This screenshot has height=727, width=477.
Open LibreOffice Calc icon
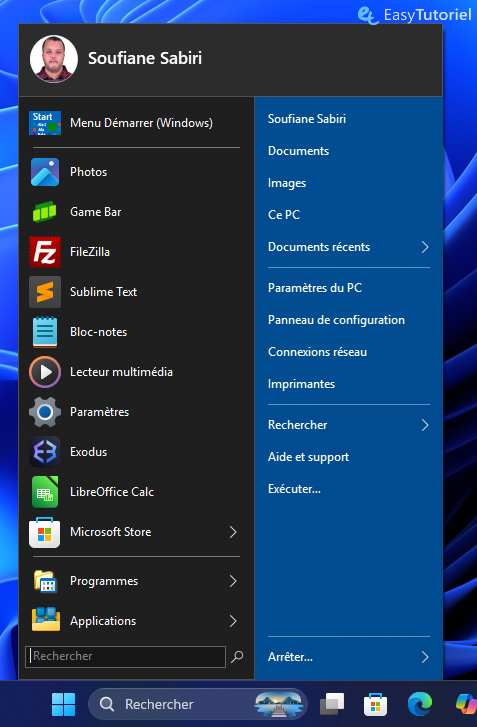(45, 492)
